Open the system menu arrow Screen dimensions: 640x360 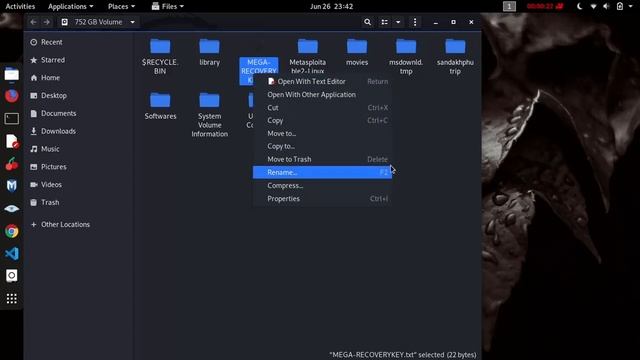click(x=631, y=6)
